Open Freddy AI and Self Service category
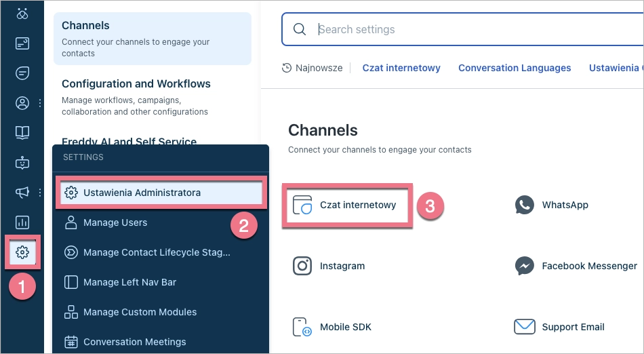Viewport: 644px width, 354px height. point(129,141)
